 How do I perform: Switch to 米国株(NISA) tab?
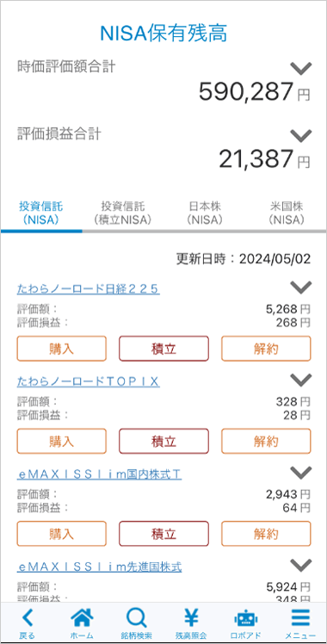287,213
